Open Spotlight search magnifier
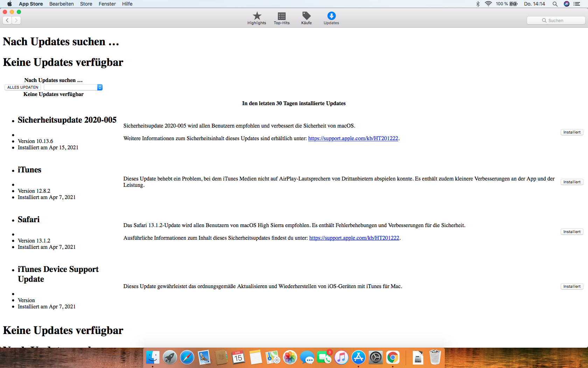 555,4
